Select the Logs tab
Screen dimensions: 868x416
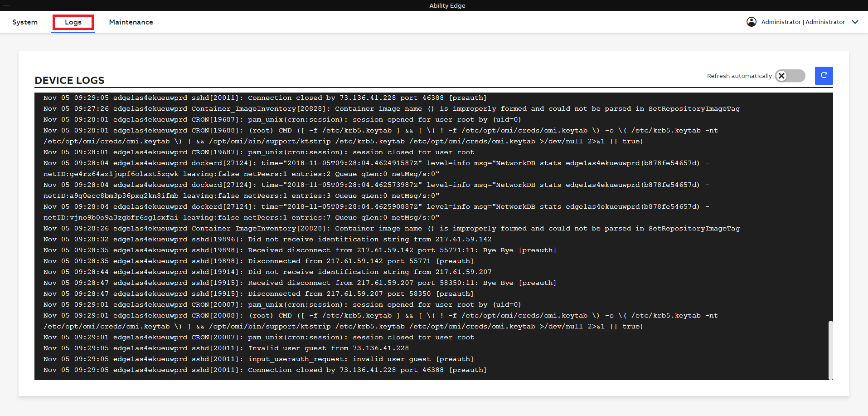pyautogui.click(x=73, y=22)
